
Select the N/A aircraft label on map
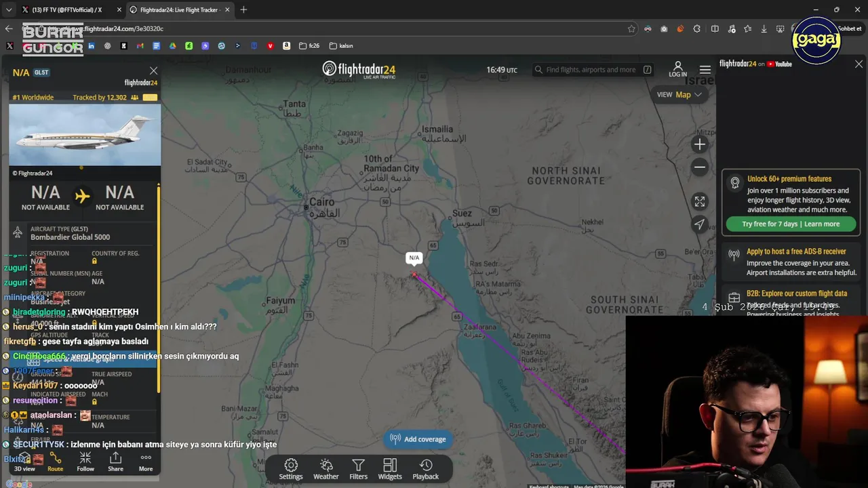pos(414,258)
